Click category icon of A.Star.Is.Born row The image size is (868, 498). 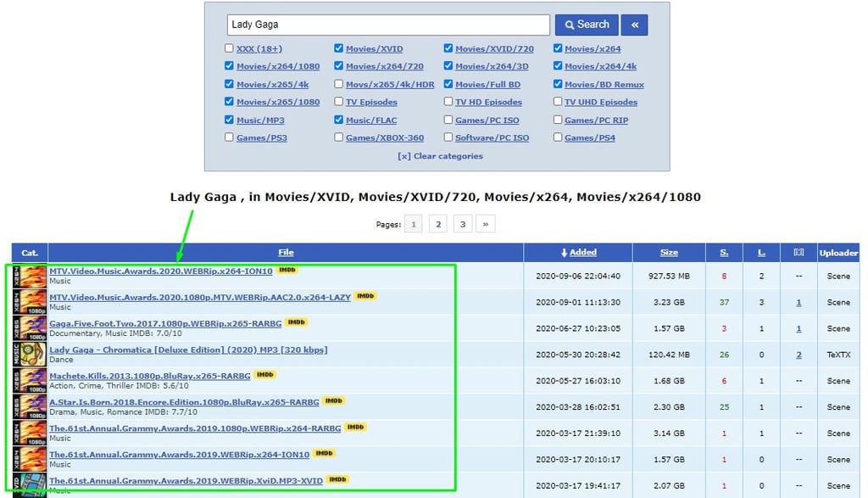(x=30, y=407)
